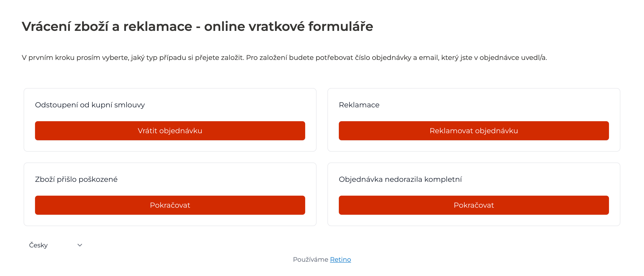Click the Objednávka nedorazila kompletní title
644x276 pixels.
[x=400, y=179]
